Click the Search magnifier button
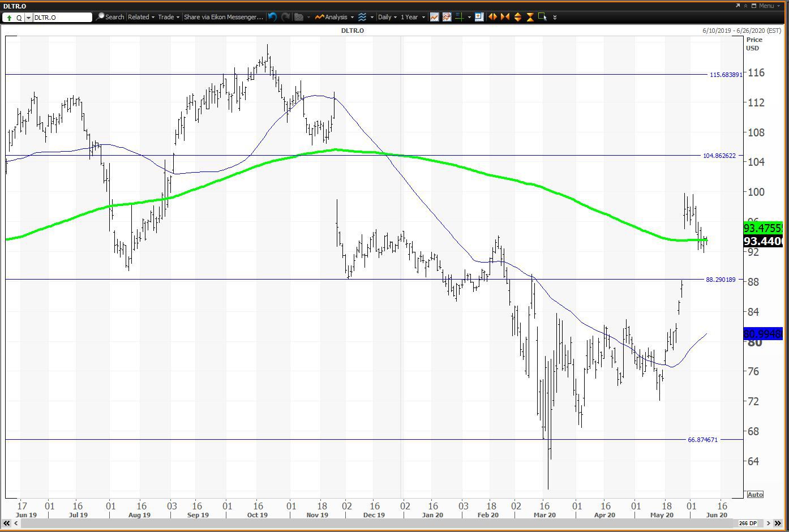This screenshot has height=532, width=789. (110, 17)
